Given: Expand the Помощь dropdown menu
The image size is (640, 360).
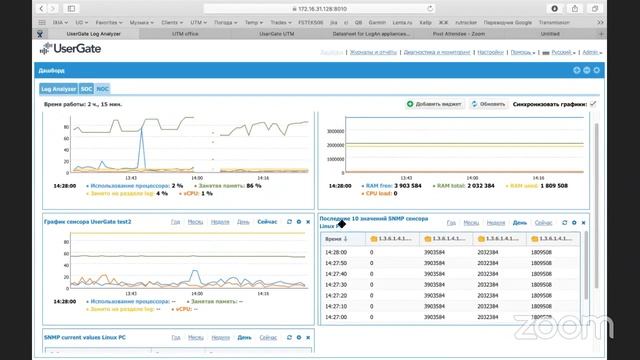Looking at the screenshot, I should pyautogui.click(x=523, y=52).
